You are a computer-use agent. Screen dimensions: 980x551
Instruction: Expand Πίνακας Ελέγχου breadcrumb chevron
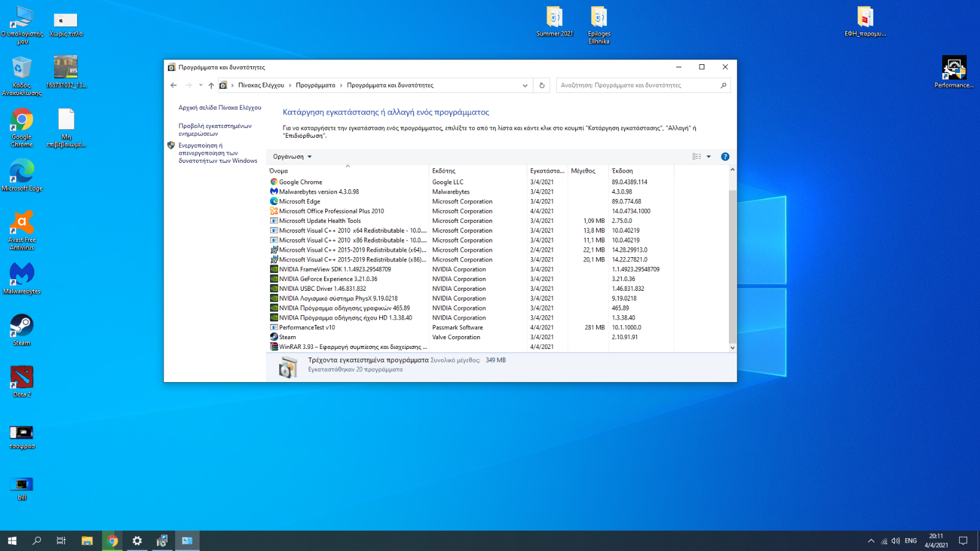tap(290, 86)
